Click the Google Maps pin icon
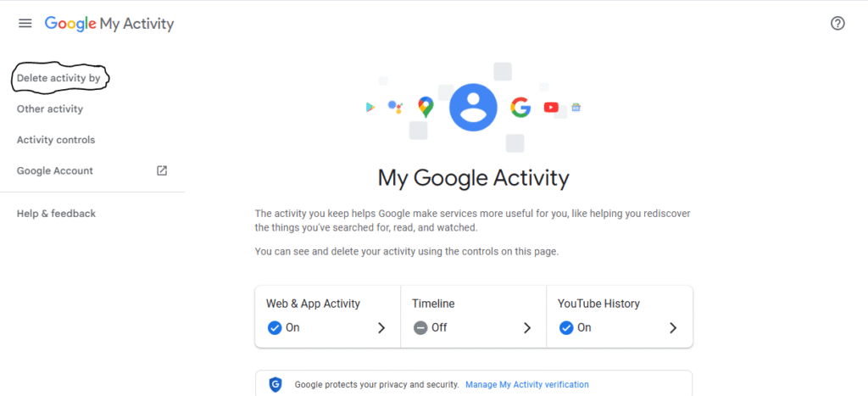The image size is (868, 396). click(x=426, y=107)
